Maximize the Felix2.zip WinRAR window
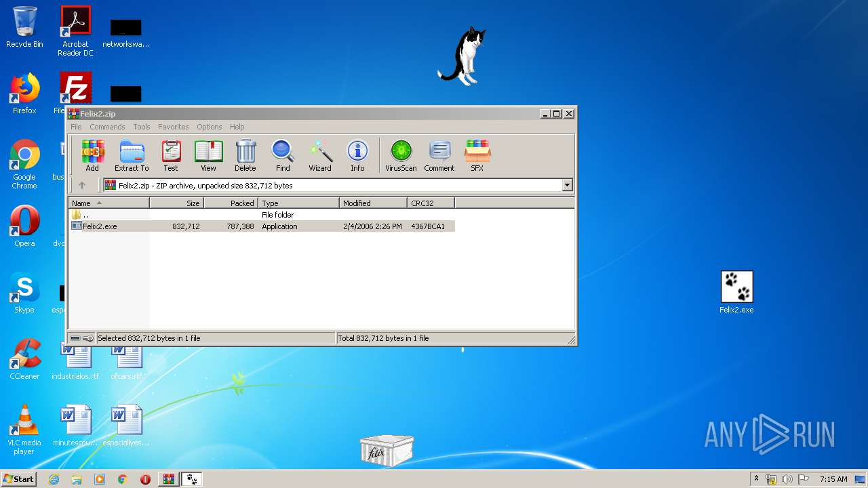This screenshot has width=868, height=488. coord(557,114)
